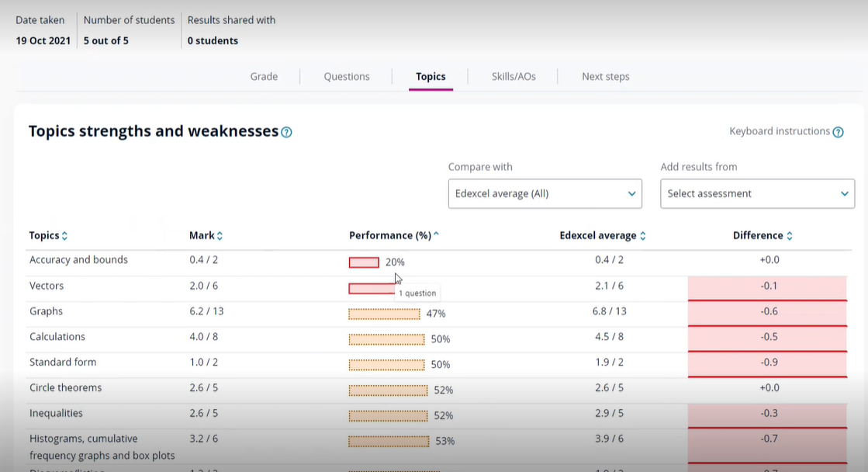Sort by Edexcel average column arrows
This screenshot has width=868, height=472.
(x=643, y=236)
